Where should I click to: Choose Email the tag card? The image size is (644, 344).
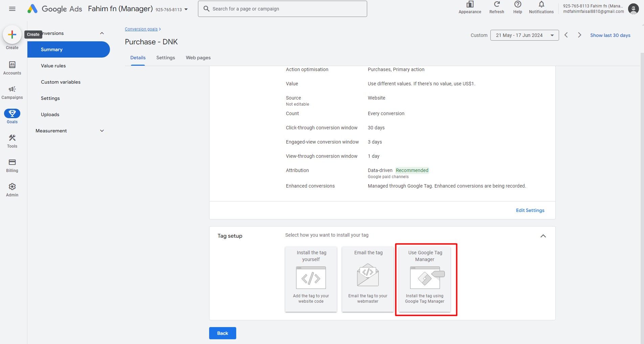(368, 279)
